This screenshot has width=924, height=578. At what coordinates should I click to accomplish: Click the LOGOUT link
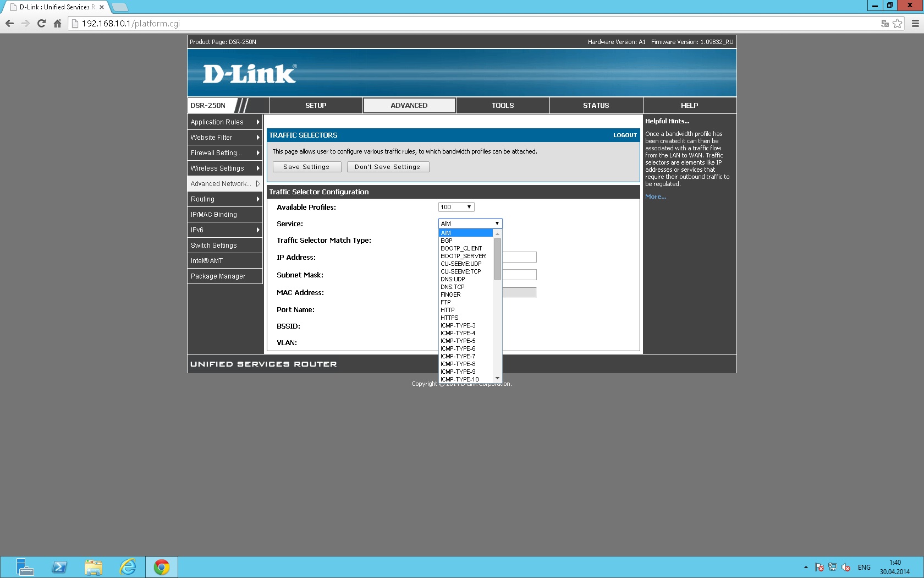pos(625,135)
